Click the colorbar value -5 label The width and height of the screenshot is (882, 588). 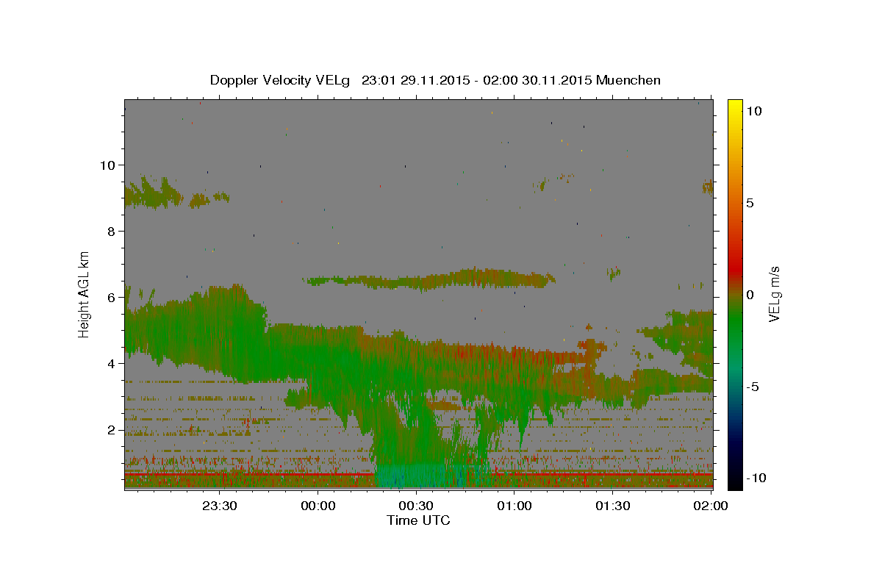coord(753,387)
